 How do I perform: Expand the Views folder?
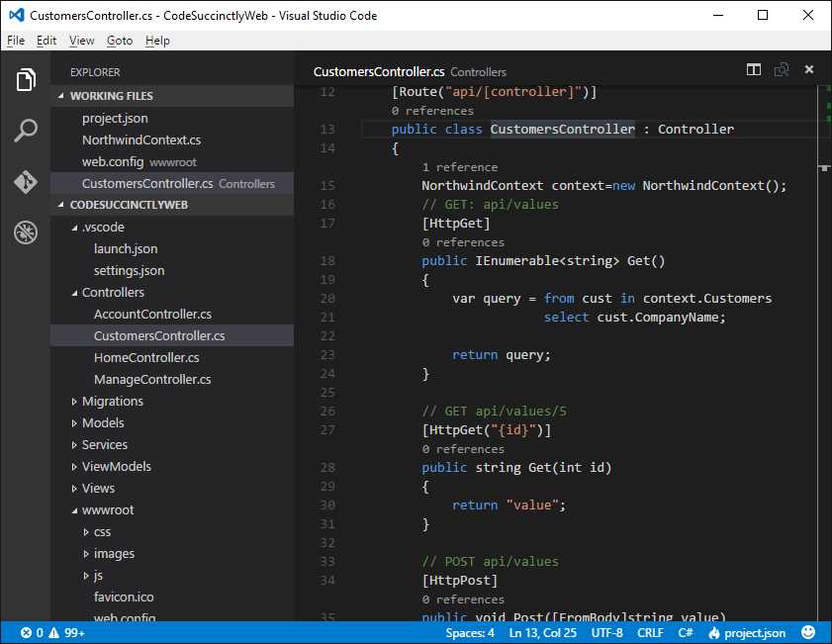click(74, 489)
